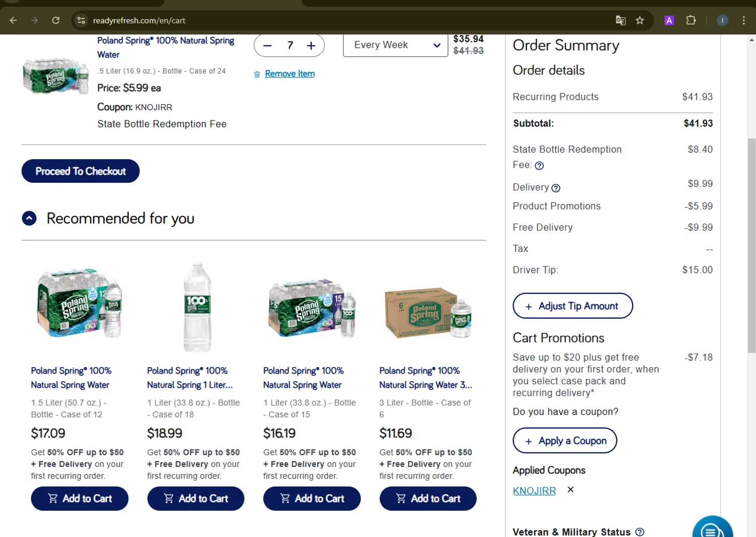Click Proceed To Checkout button
Screen dimensions: 756x537
click(81, 171)
